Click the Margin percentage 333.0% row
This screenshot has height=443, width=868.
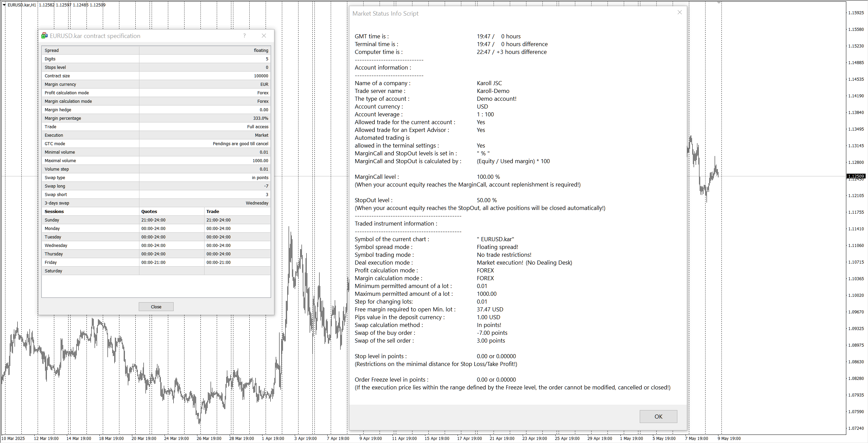tap(156, 118)
